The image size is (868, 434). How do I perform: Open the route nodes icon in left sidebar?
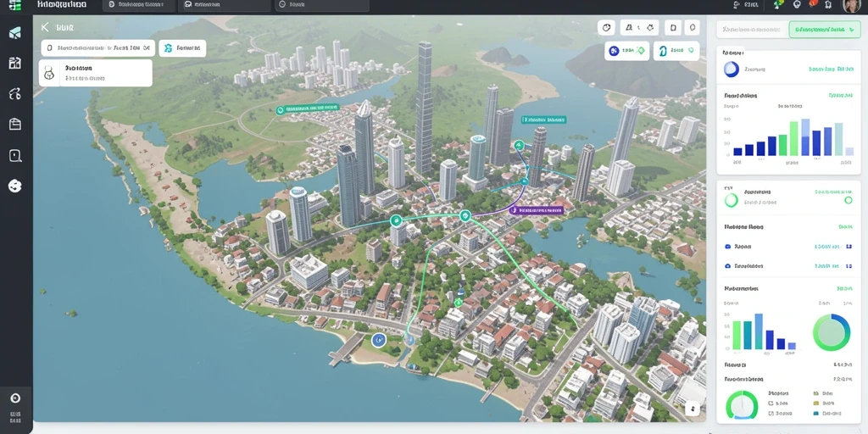pos(15,93)
